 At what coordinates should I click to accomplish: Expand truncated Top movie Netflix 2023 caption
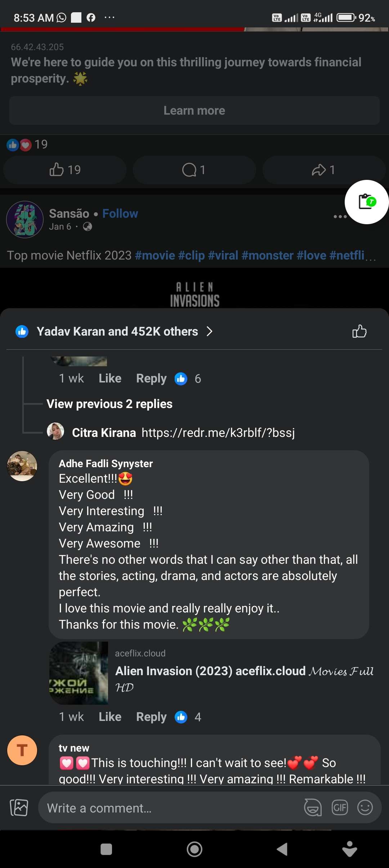[x=370, y=256]
